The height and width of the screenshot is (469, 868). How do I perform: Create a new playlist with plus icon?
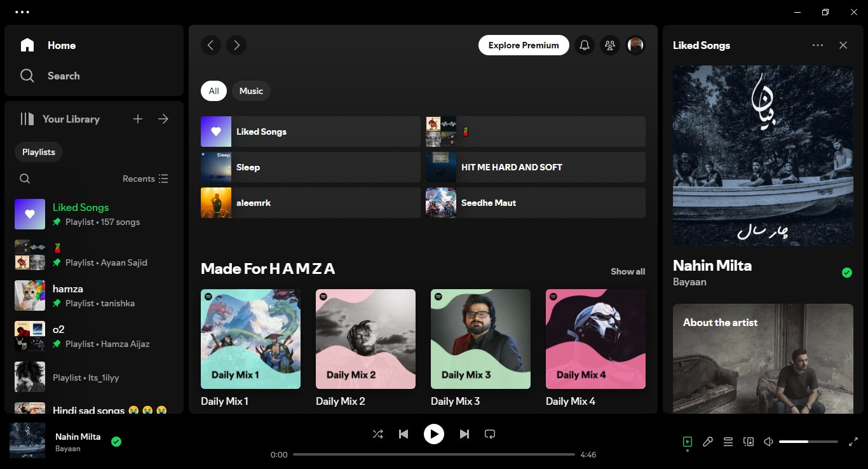point(138,119)
